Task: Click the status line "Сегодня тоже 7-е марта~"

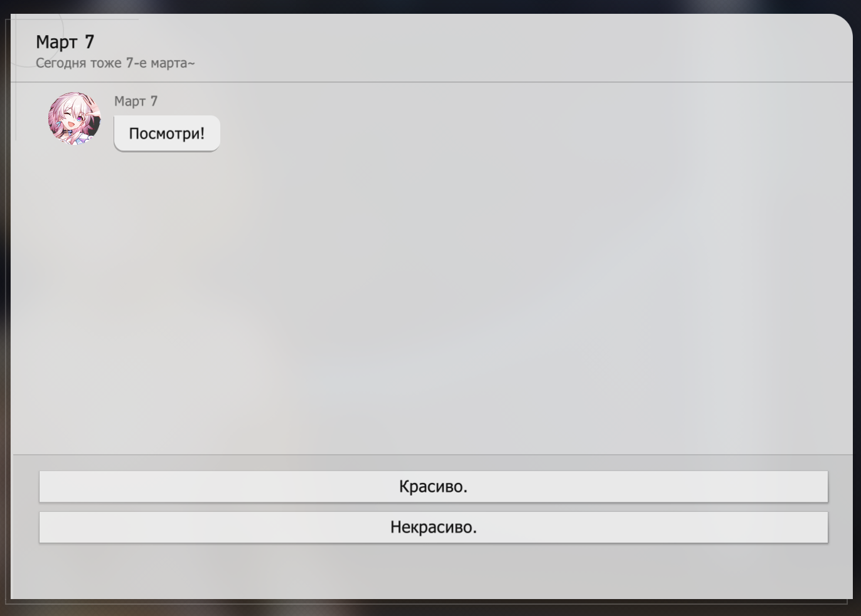Action: [x=115, y=63]
